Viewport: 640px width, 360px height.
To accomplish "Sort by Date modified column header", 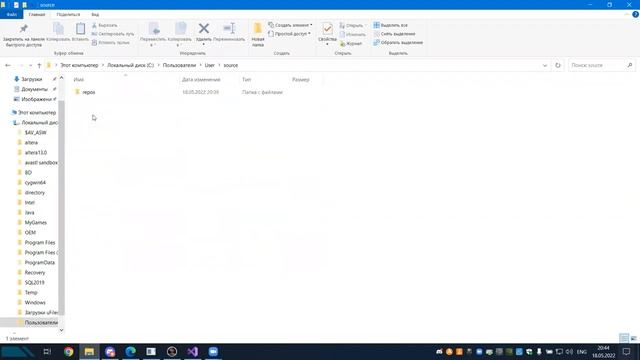I will coord(201,80).
